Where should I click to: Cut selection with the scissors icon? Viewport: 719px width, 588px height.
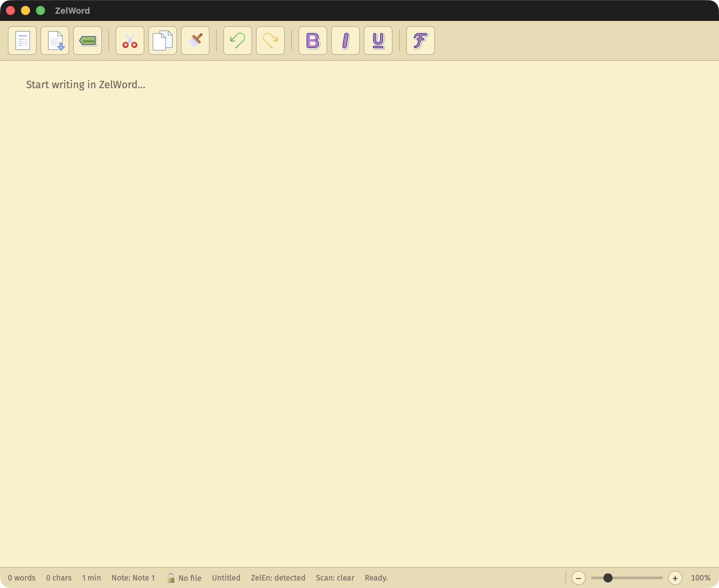tap(130, 41)
